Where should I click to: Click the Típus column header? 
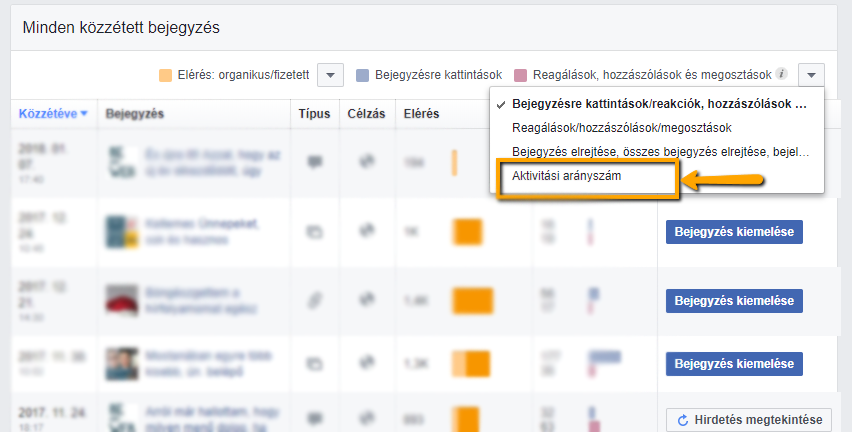click(x=314, y=114)
